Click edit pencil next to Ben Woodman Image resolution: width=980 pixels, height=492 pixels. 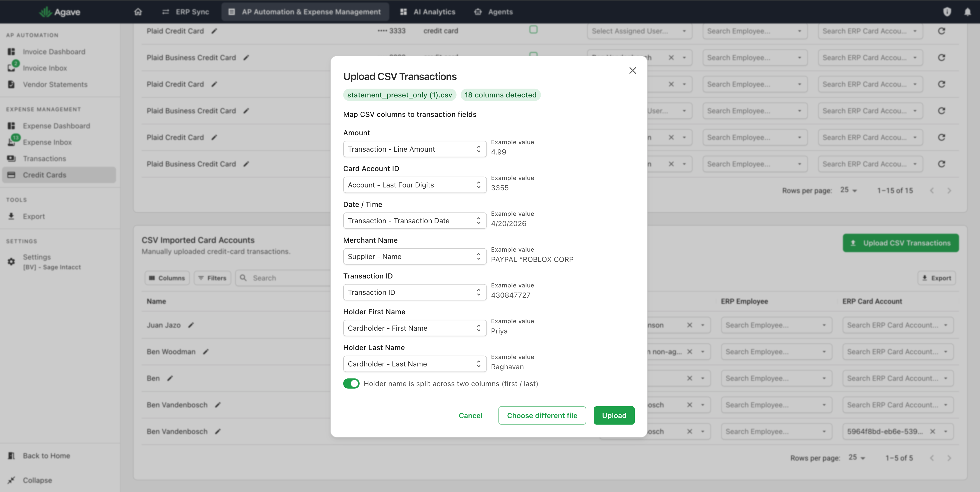pyautogui.click(x=206, y=352)
